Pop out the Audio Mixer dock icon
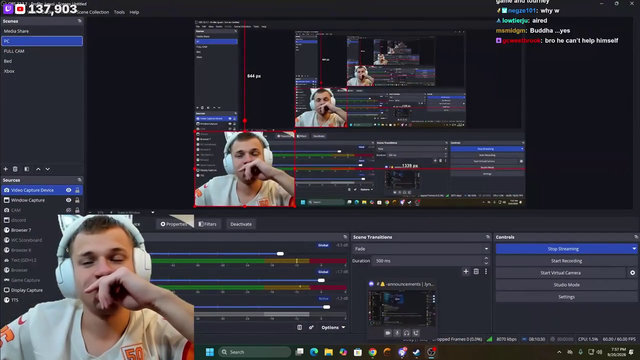 click(345, 237)
